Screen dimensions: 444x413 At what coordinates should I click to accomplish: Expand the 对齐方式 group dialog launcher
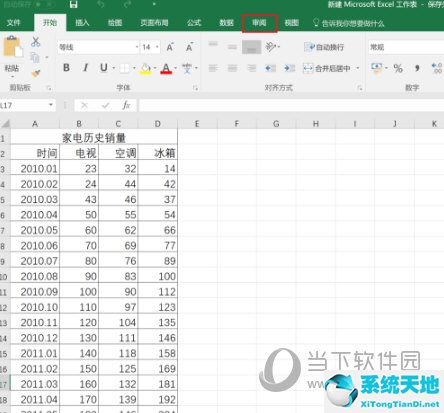click(x=360, y=88)
